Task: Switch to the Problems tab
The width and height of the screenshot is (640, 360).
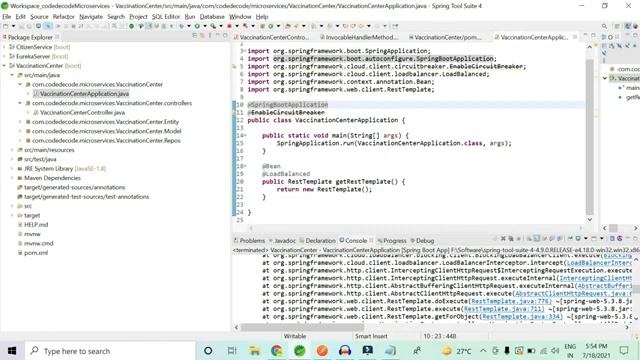Action: pyautogui.click(x=249, y=241)
